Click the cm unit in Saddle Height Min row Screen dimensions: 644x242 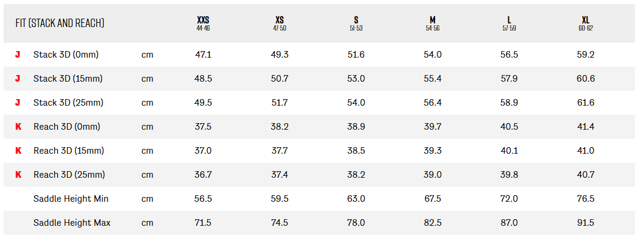[x=147, y=199]
